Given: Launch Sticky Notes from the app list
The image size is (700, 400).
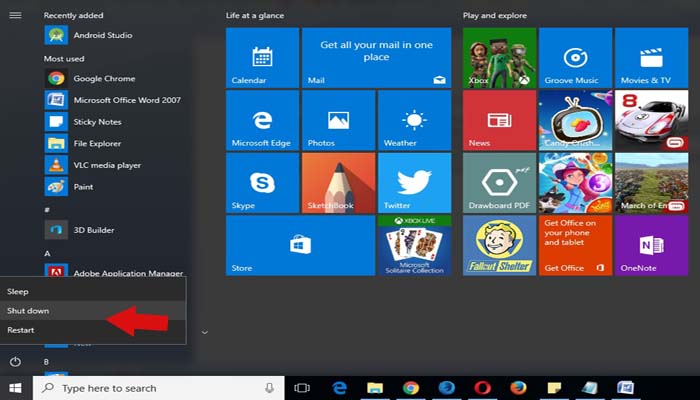Looking at the screenshot, I should [x=114, y=122].
